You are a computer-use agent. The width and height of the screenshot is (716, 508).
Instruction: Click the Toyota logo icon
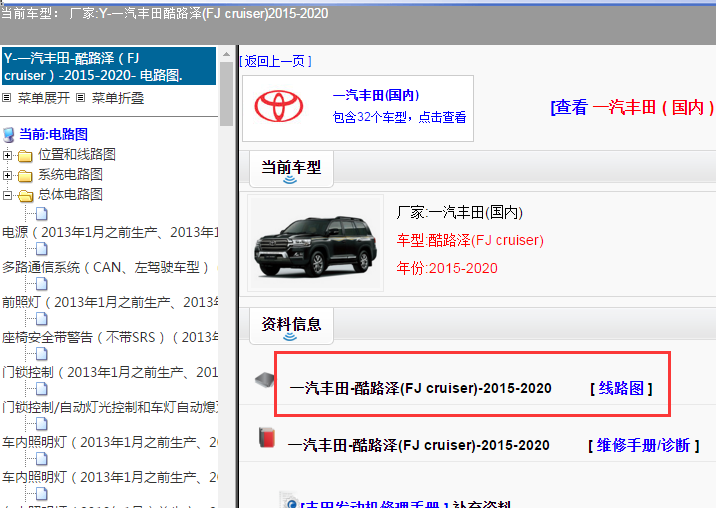278,106
